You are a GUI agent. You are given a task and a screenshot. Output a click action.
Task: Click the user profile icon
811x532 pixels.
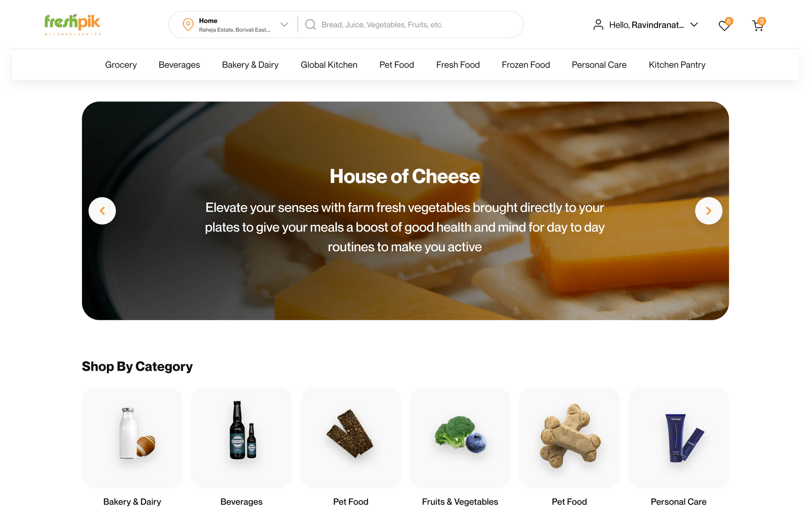(x=598, y=25)
